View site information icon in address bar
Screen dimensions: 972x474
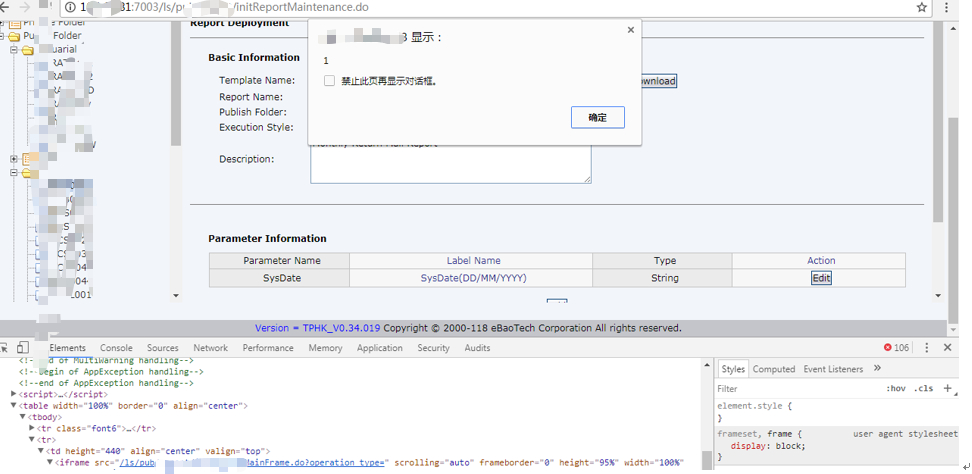[69, 7]
